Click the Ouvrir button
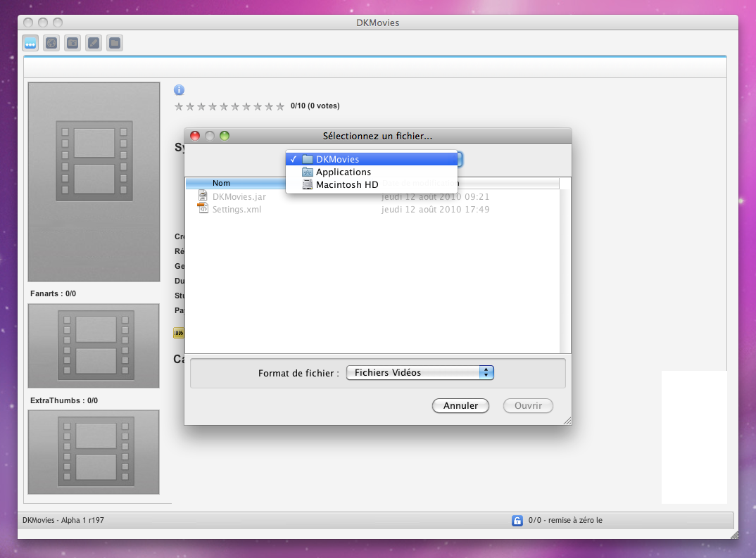 (528, 406)
